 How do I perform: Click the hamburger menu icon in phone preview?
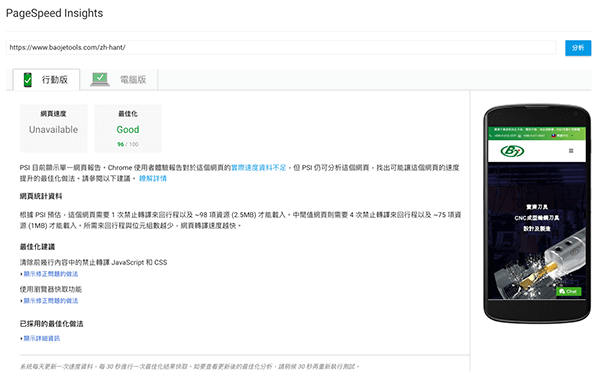(571, 151)
